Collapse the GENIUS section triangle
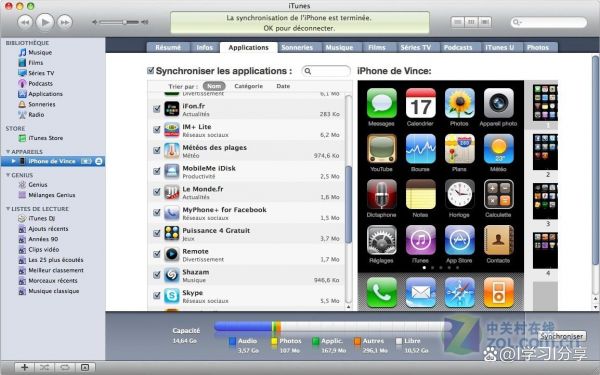The height and width of the screenshot is (375, 600). 8,175
